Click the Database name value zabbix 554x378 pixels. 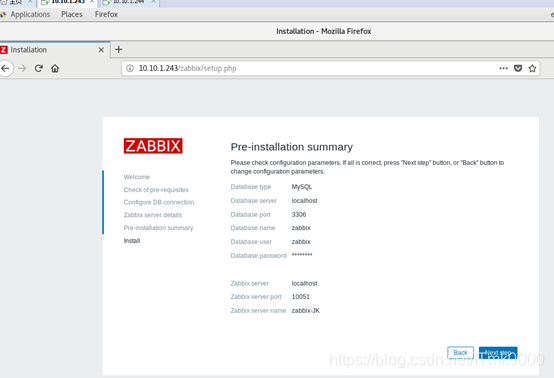[x=301, y=228]
